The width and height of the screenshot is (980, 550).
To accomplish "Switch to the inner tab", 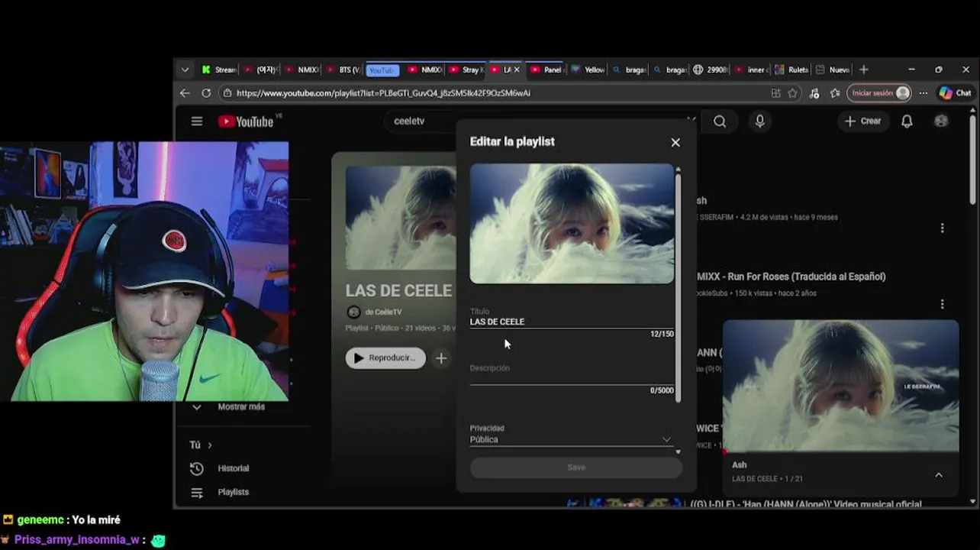I will coord(751,70).
